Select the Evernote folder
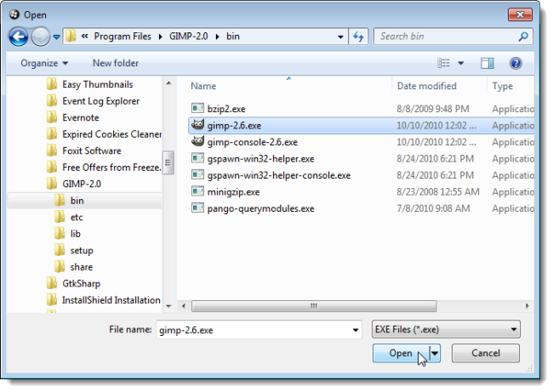Screen dimensions: 553x392 click(81, 117)
